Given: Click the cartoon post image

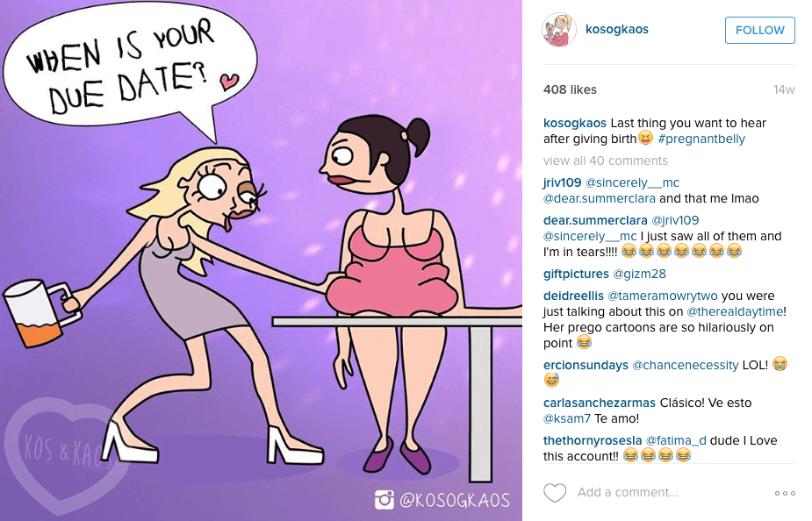Looking at the screenshot, I should pos(261,260).
